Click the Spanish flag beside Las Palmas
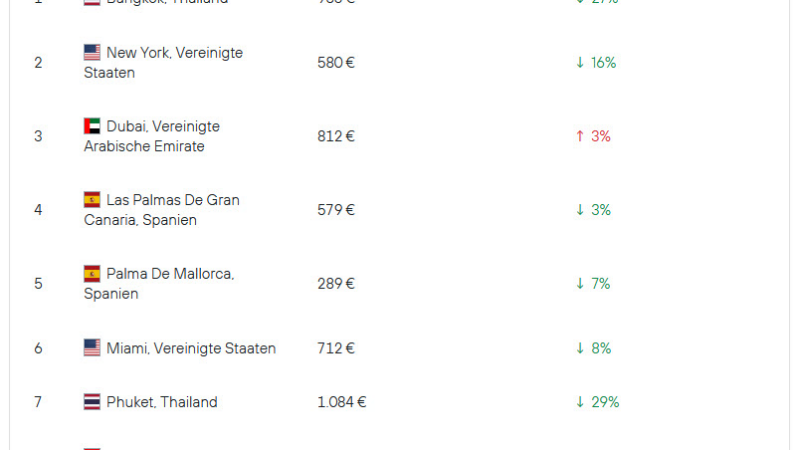This screenshot has width=800, height=450. [92, 200]
